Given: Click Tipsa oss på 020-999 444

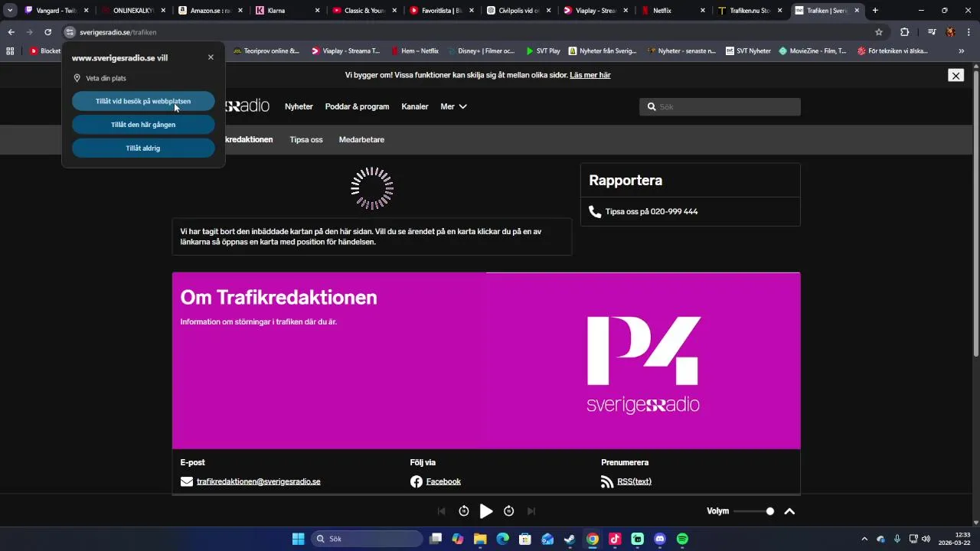Looking at the screenshot, I should [x=652, y=211].
